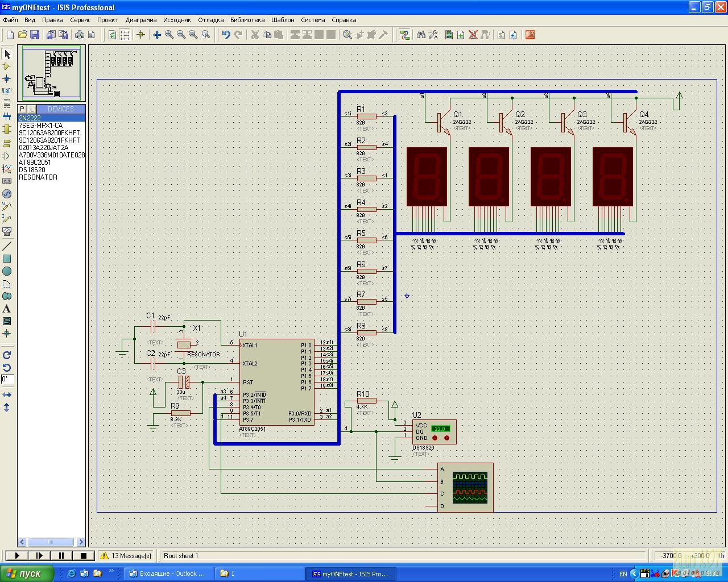Click the Undo arrow icon

pyautogui.click(x=226, y=35)
